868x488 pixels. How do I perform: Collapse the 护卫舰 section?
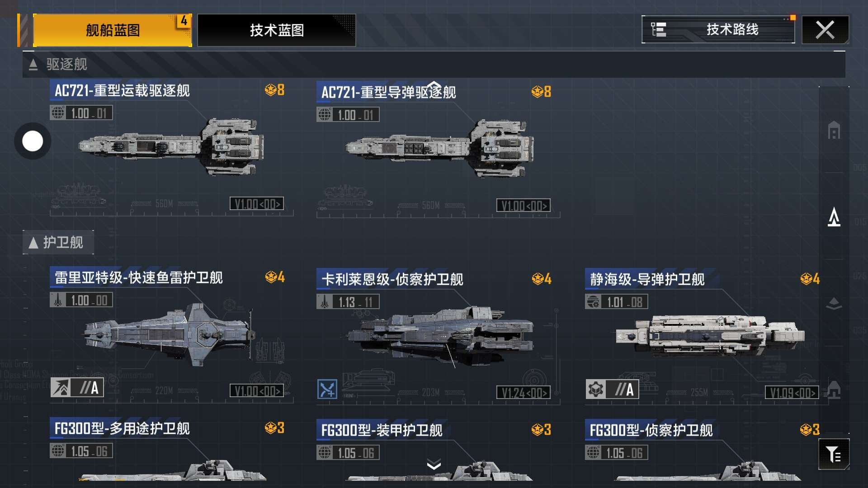point(33,243)
